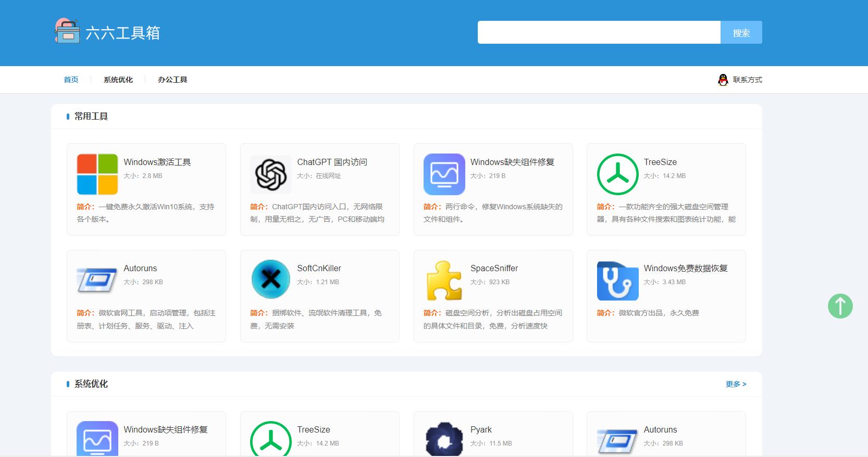Click the 常用工具 section heading

[91, 117]
